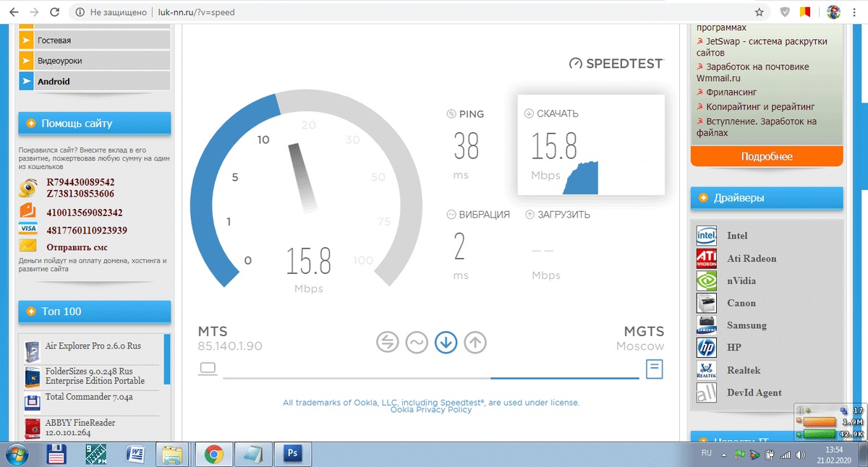Viewport: 868px width, 467px height.
Task: Click the Samsung driver icon
Action: 706,325
